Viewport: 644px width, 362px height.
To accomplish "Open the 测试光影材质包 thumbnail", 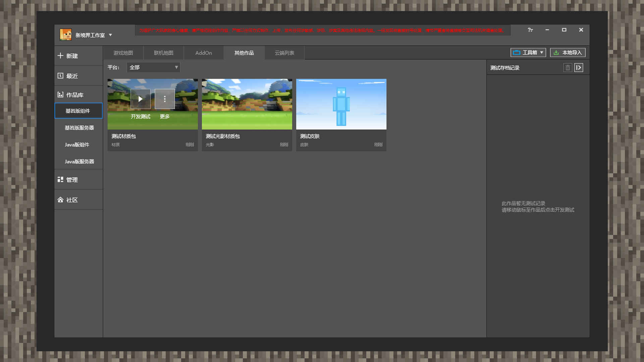I will coord(247,104).
